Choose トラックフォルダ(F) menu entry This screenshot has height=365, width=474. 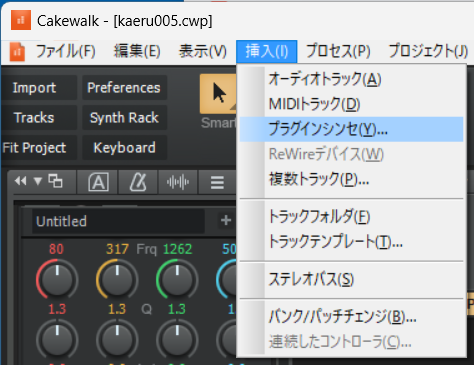click(351, 217)
